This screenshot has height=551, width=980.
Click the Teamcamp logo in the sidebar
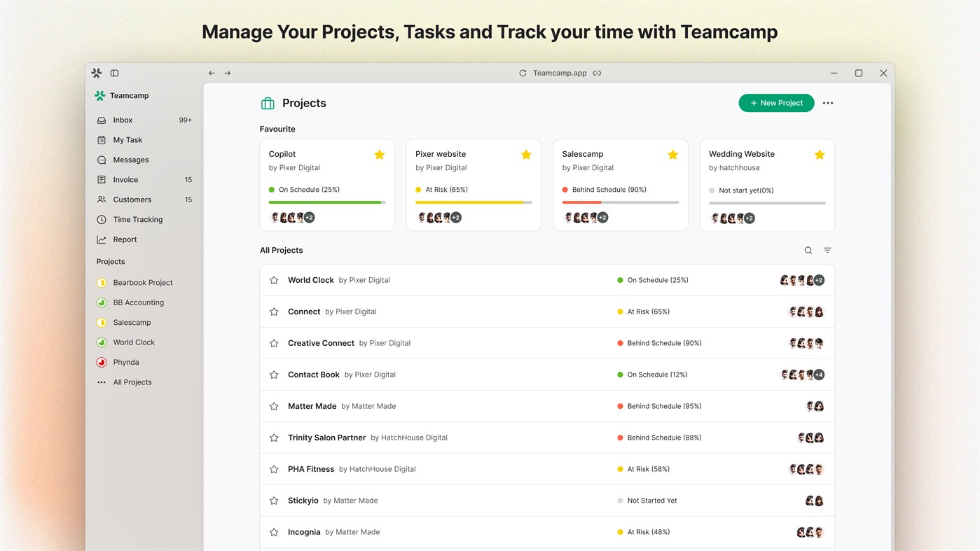99,95
